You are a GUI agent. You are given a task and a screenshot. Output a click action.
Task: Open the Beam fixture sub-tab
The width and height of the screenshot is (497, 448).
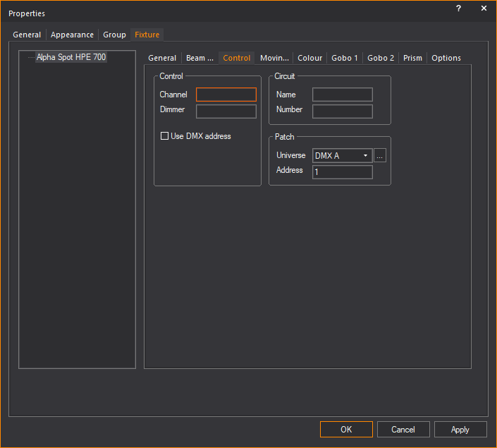coord(200,58)
